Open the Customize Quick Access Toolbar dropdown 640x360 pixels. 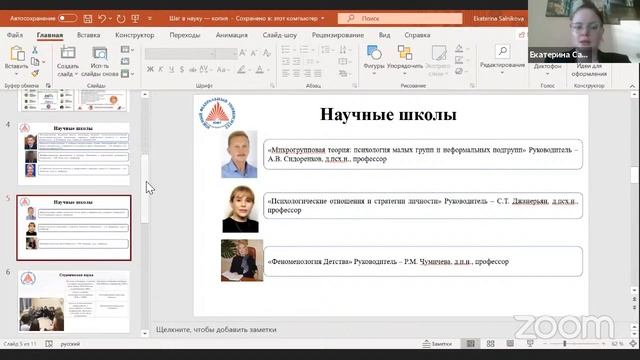pos(150,18)
